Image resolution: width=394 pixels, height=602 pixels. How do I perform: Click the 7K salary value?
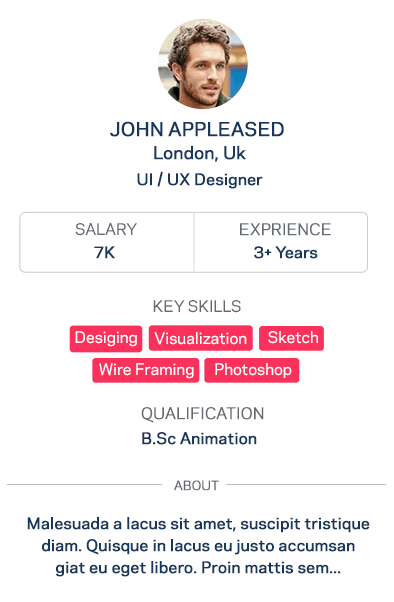[104, 253]
